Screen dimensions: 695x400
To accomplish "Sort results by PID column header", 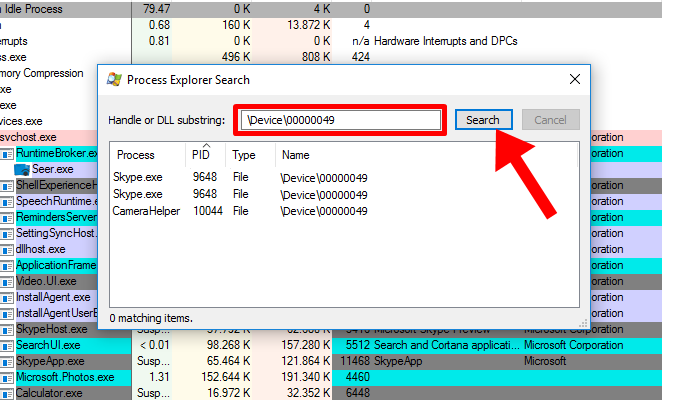I will 200,155.
